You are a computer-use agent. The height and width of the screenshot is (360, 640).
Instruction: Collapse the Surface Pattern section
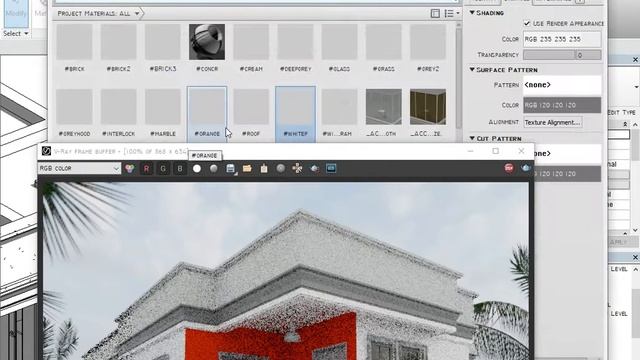point(472,70)
